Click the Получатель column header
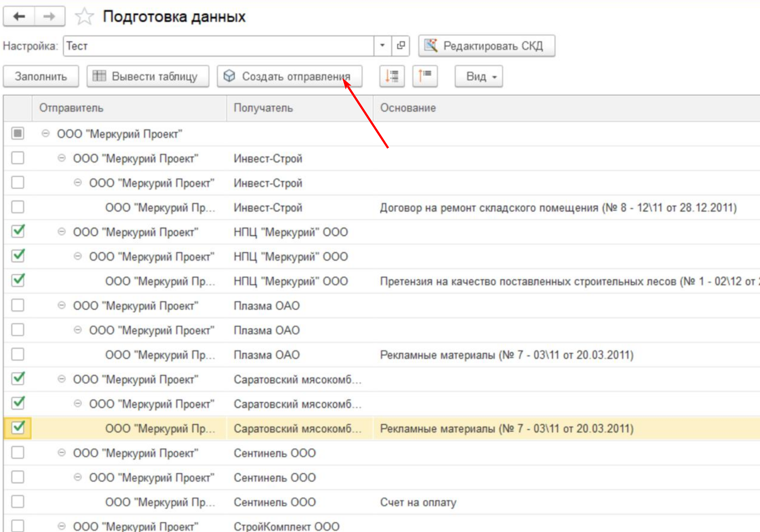760x532 pixels. coord(263,108)
